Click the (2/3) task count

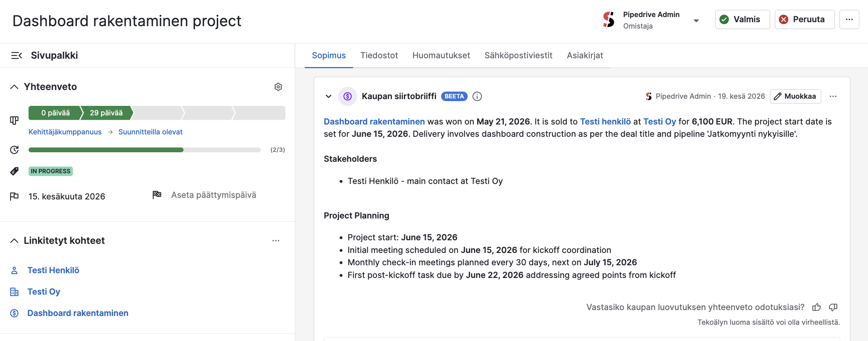tap(278, 150)
